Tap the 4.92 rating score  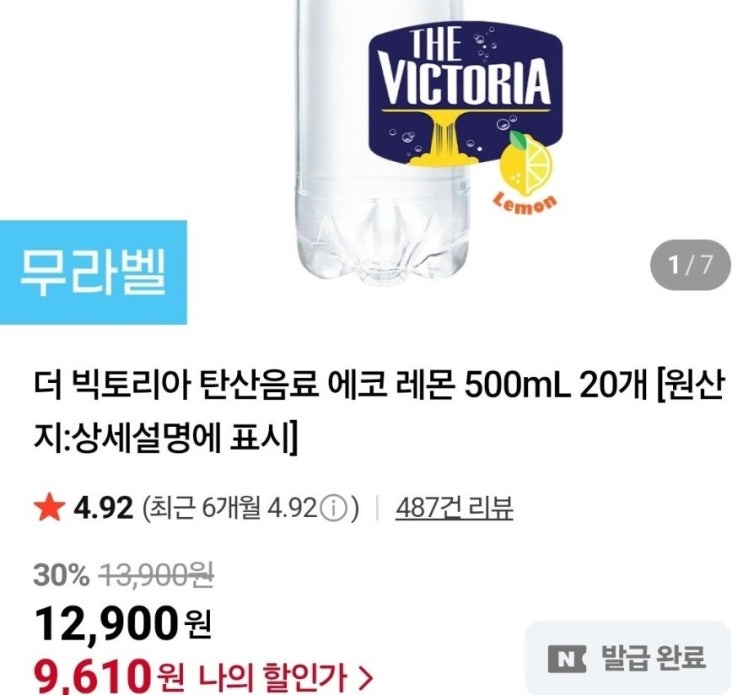(x=103, y=509)
